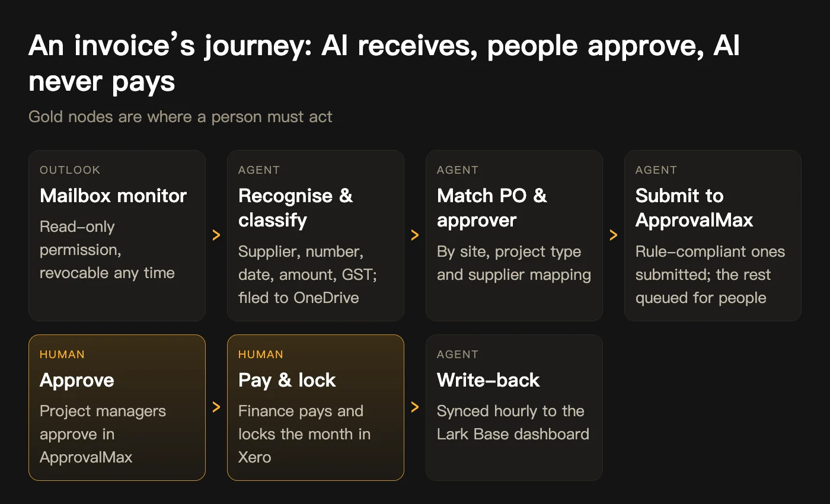Click 'Synced hourly to the Lark Base dashboard' text
This screenshot has height=504, width=830.
point(513,422)
